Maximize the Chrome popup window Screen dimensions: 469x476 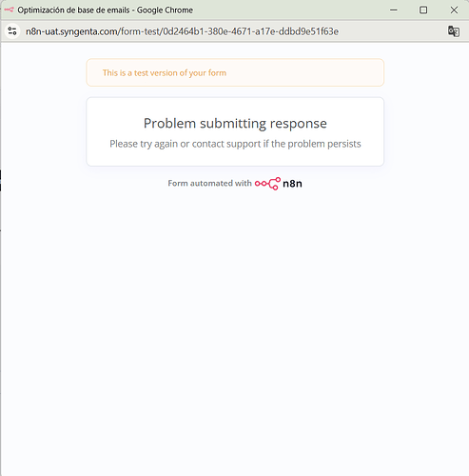[423, 10]
